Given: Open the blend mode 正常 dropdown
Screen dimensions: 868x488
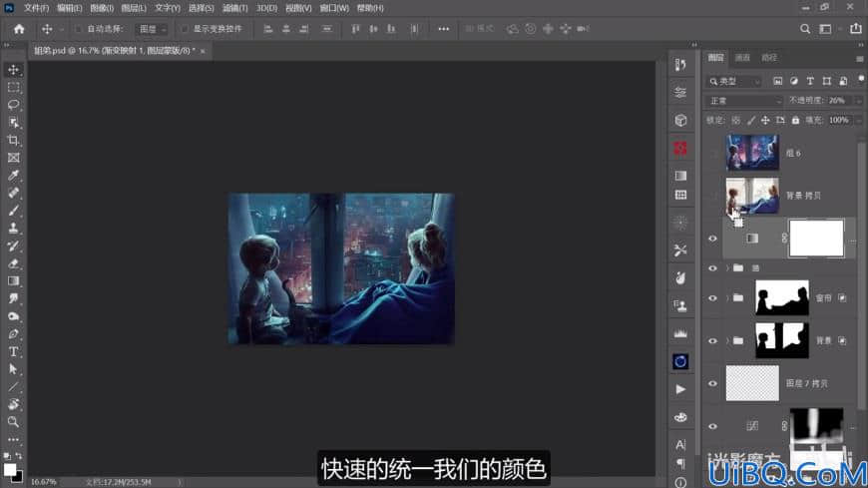Looking at the screenshot, I should pyautogui.click(x=745, y=101).
